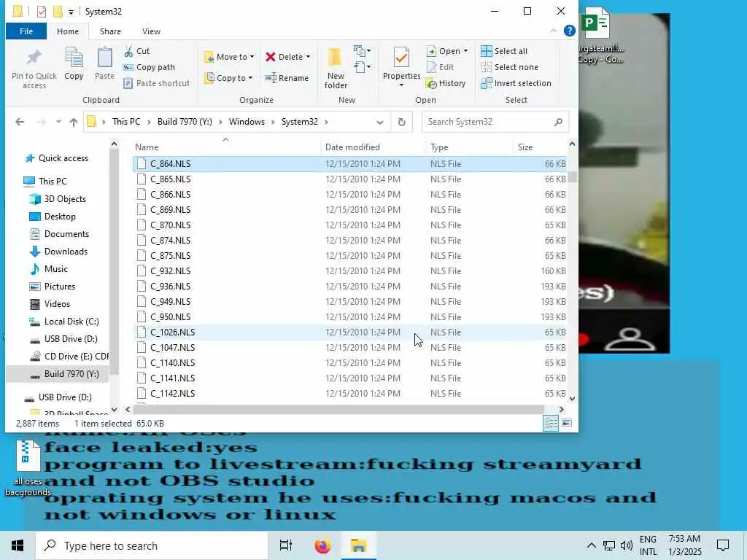This screenshot has height=560, width=747.
Task: Click Build 7970 (Y:) breadcrumb
Action: coord(185,122)
